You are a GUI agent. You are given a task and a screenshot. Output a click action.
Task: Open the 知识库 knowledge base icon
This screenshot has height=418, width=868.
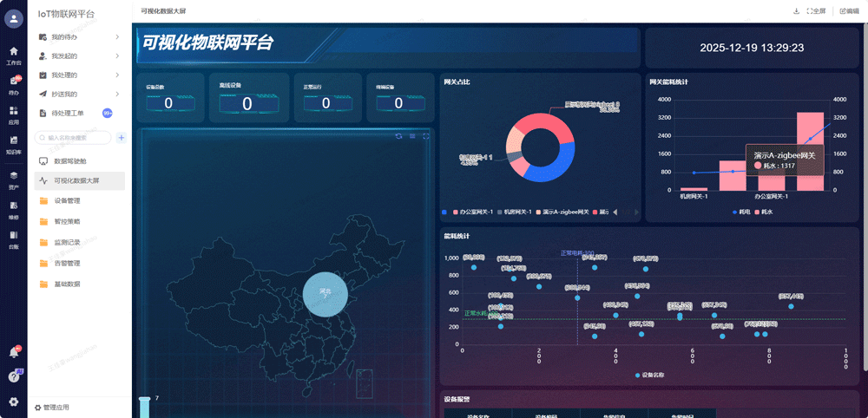coord(13,143)
